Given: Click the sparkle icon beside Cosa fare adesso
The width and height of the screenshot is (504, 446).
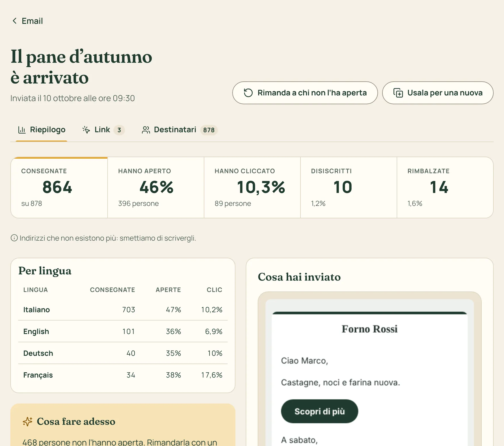Looking at the screenshot, I should point(28,421).
